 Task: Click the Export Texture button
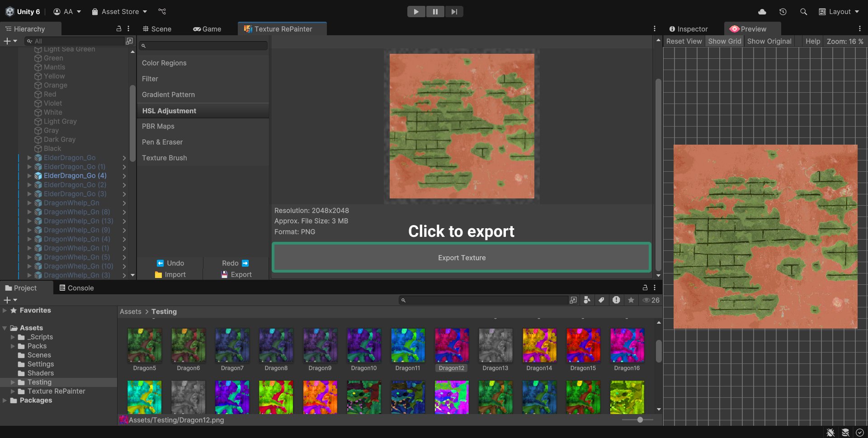(x=462, y=258)
